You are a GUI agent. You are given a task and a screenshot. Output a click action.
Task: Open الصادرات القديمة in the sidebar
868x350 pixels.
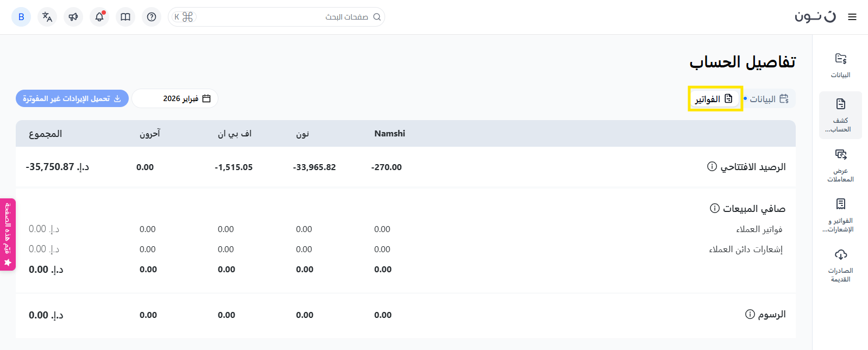coord(840,265)
